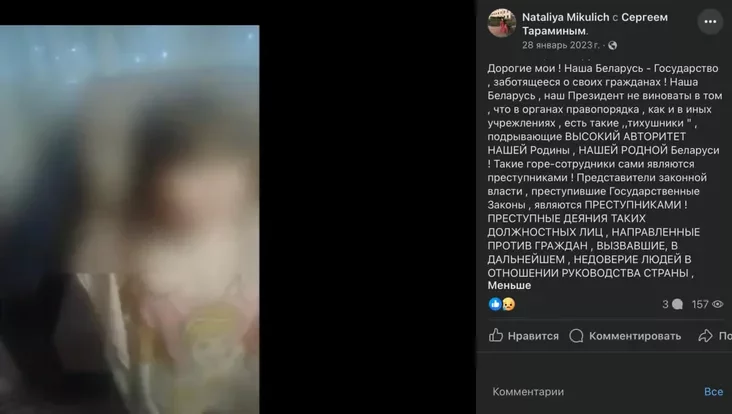
Task: Open the Все comments filter dropdown
Action: point(713,392)
